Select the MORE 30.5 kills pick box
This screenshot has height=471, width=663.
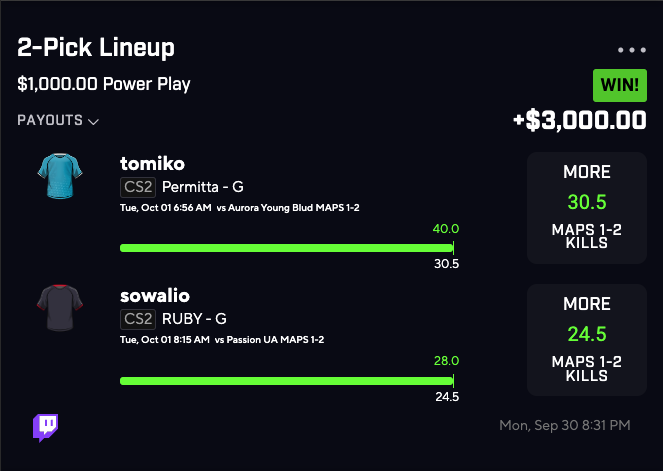tap(586, 208)
